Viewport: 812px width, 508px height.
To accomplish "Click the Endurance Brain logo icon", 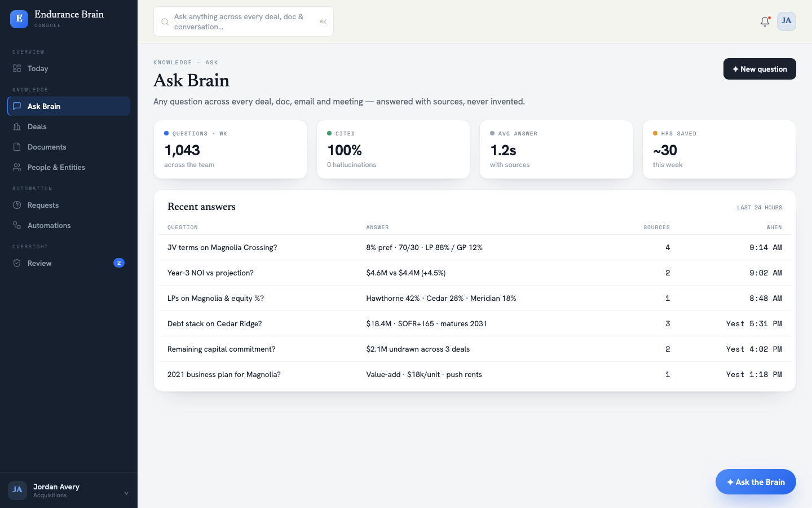I will click(19, 19).
